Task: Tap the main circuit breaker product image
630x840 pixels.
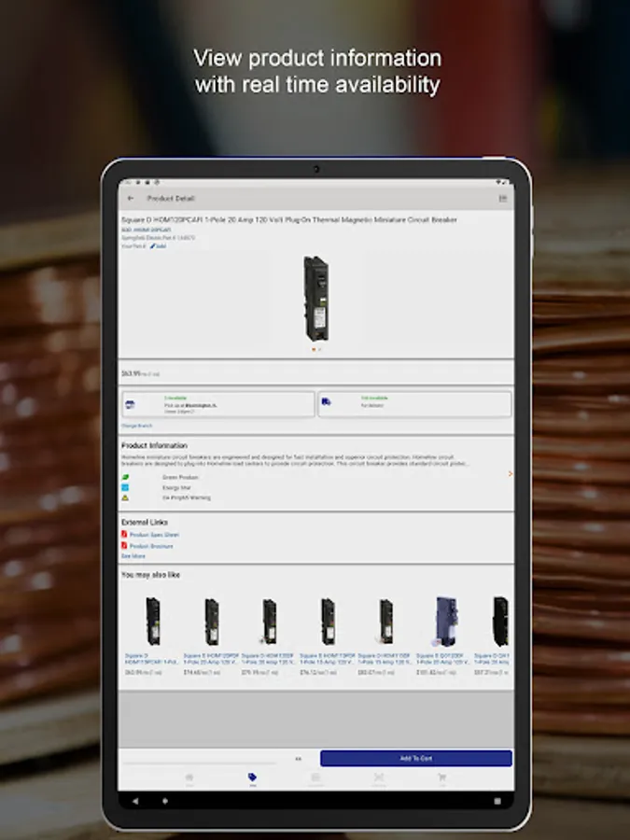Action: (x=316, y=299)
